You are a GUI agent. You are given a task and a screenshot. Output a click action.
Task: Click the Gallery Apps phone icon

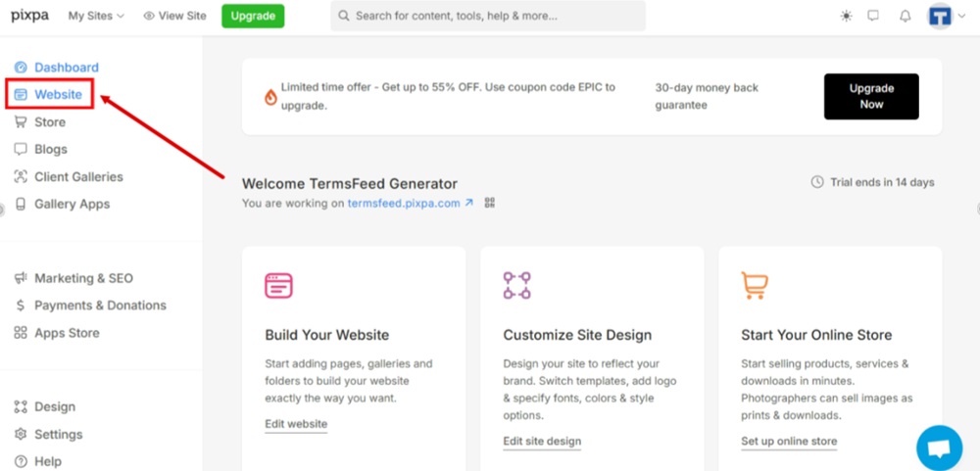tap(21, 205)
